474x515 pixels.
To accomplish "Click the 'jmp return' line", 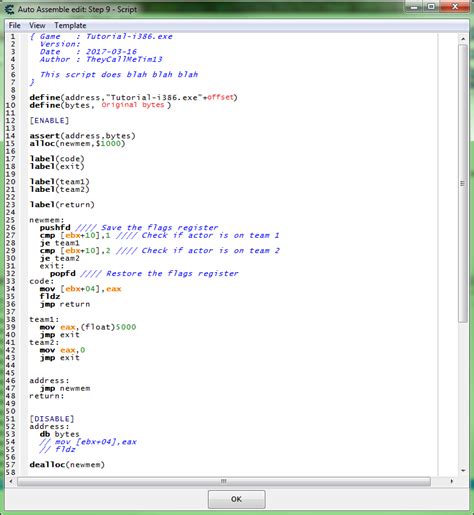I will pyautogui.click(x=65, y=304).
